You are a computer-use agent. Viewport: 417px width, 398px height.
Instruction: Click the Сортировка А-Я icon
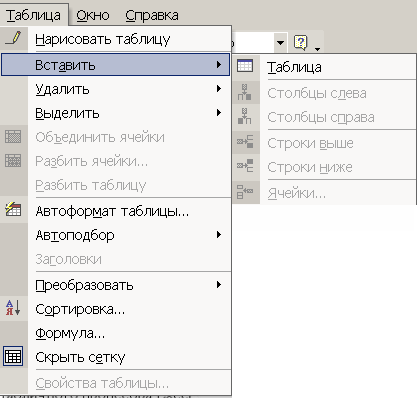click(x=13, y=307)
